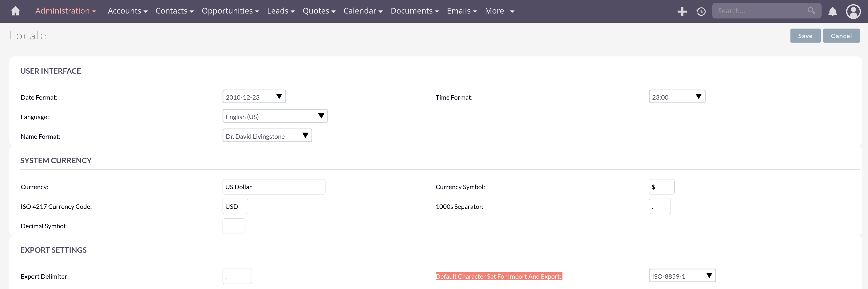868x289 pixels.
Task: Open the Administration menu
Action: pos(66,11)
